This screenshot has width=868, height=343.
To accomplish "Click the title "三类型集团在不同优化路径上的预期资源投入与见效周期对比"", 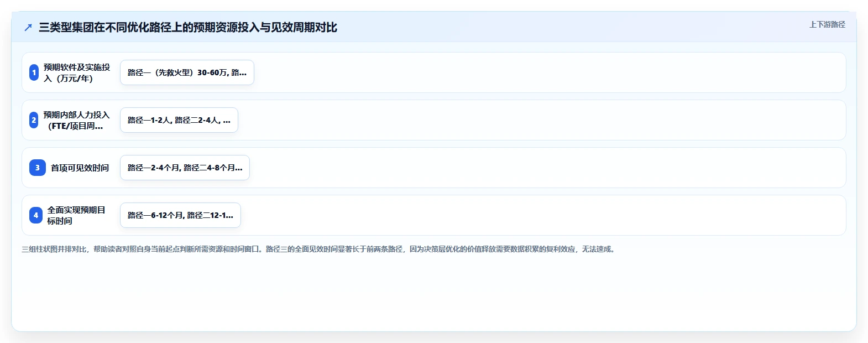I will pos(188,28).
